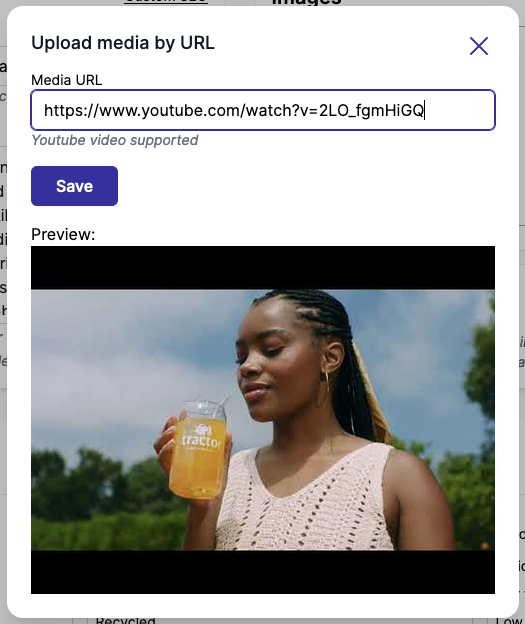Viewport: 525px width, 624px height.
Task: Click the Media URL input field
Action: (263, 110)
